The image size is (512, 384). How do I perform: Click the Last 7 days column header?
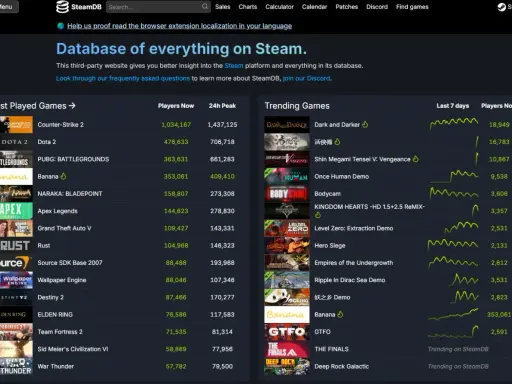[x=453, y=106]
